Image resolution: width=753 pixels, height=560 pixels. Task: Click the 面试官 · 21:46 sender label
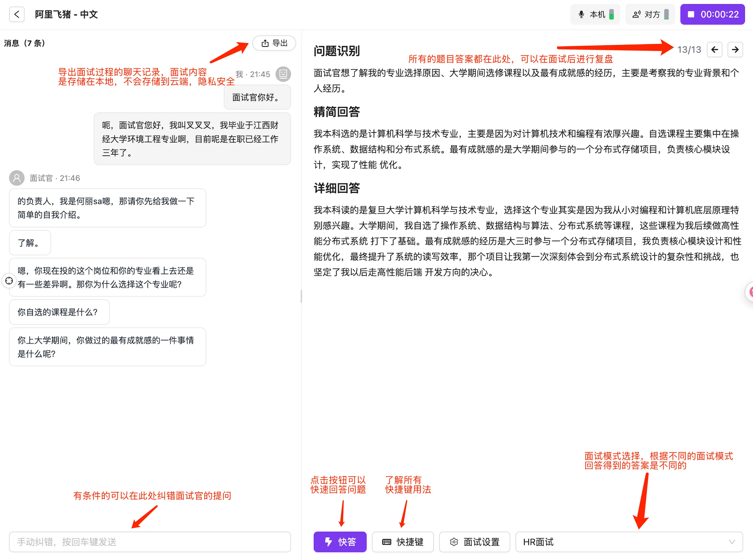pyautogui.click(x=55, y=178)
